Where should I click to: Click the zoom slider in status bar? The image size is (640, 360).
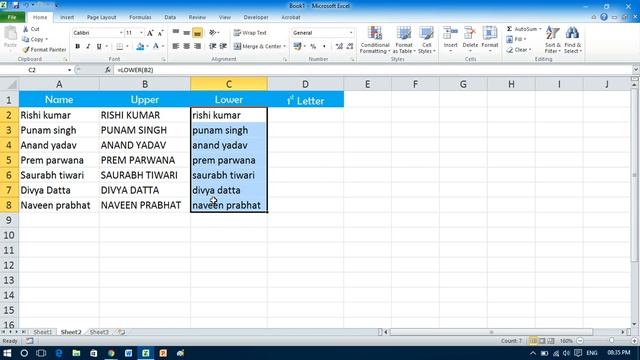click(x=611, y=341)
